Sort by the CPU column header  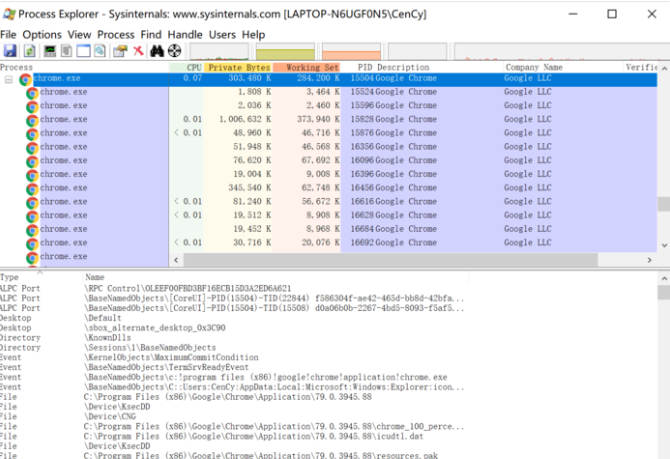tap(186, 67)
